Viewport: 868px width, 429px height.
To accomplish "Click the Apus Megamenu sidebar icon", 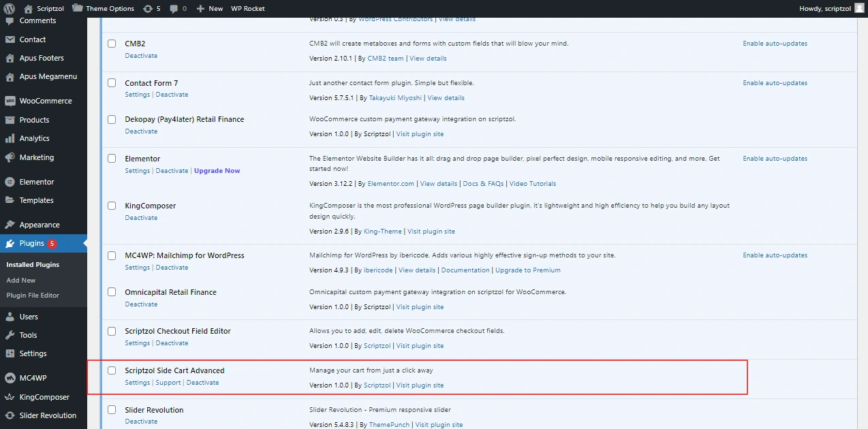I will point(10,76).
